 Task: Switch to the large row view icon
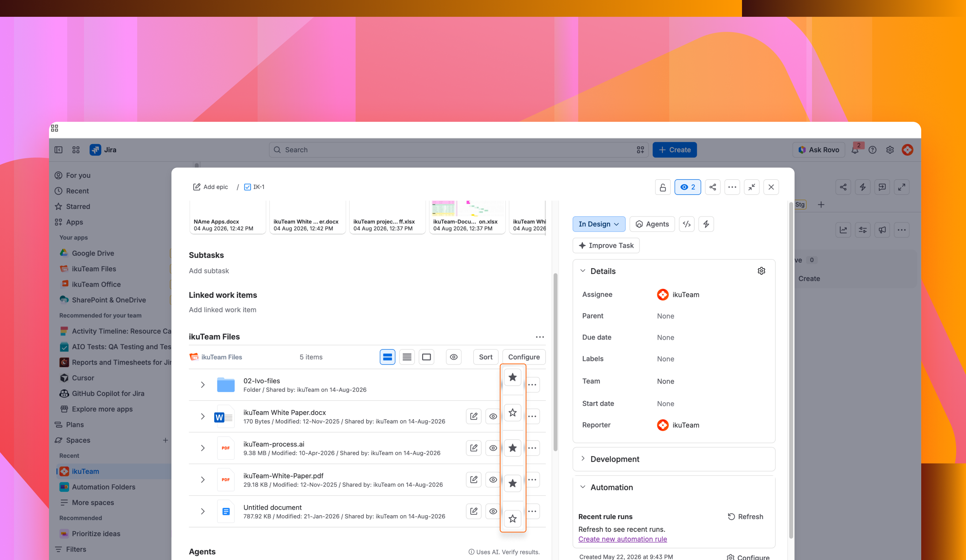coord(387,357)
